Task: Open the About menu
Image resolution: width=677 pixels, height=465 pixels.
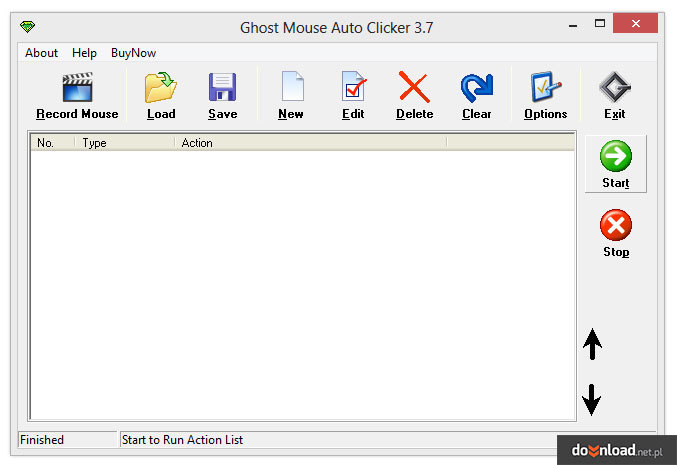Action: (41, 53)
